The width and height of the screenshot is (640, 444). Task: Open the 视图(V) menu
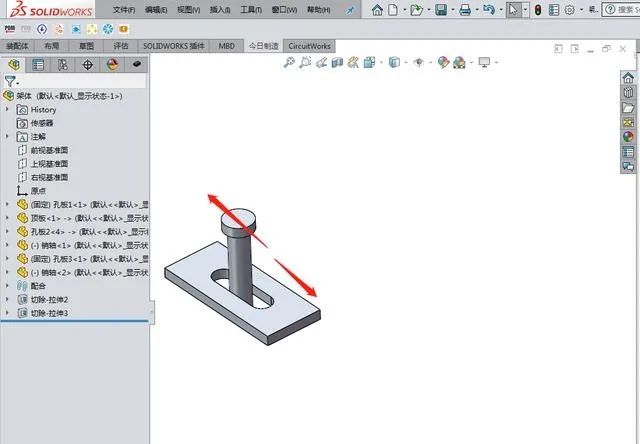tap(189, 9)
